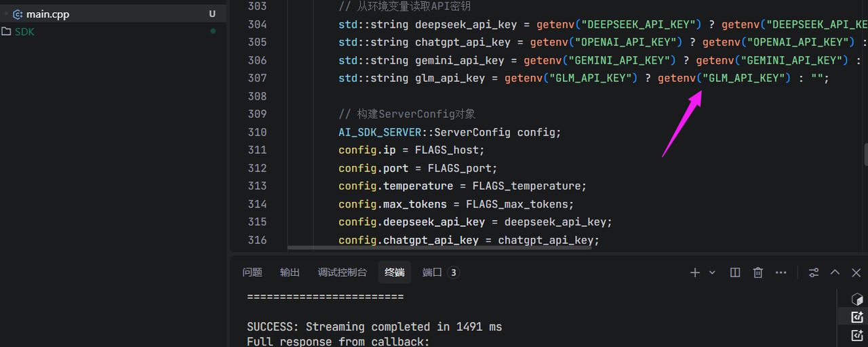Click line number 308 in the gutter
Image resolution: width=868 pixels, height=347 pixels.
click(x=258, y=96)
